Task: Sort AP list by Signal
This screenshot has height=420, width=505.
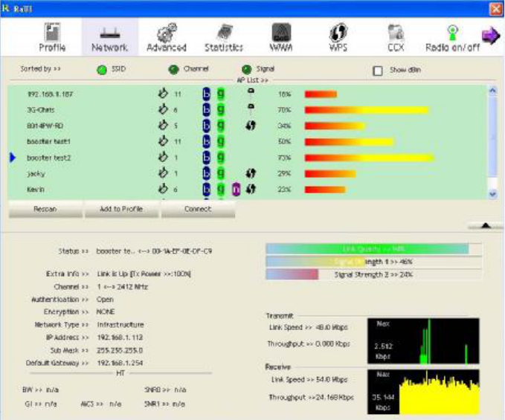Action: coord(246,70)
